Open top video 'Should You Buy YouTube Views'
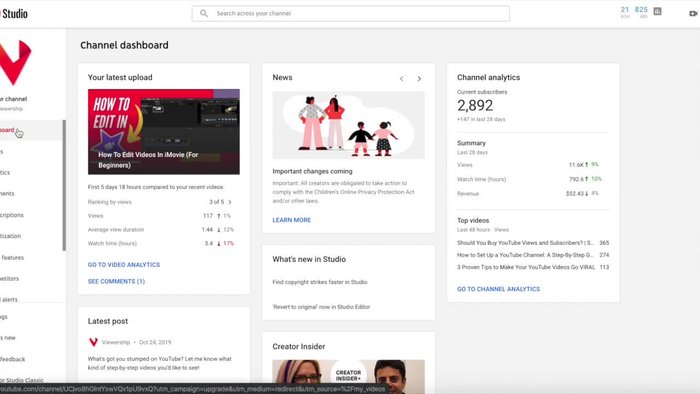 tap(525, 243)
